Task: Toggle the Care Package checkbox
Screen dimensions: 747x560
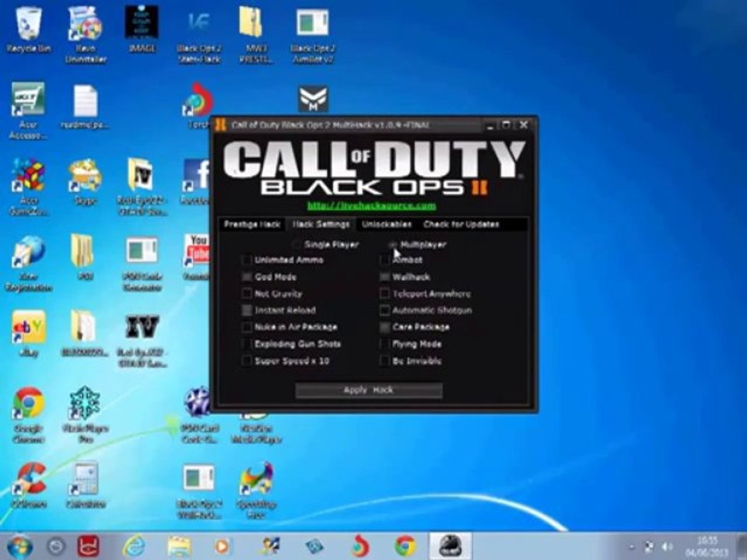Action: [x=384, y=327]
